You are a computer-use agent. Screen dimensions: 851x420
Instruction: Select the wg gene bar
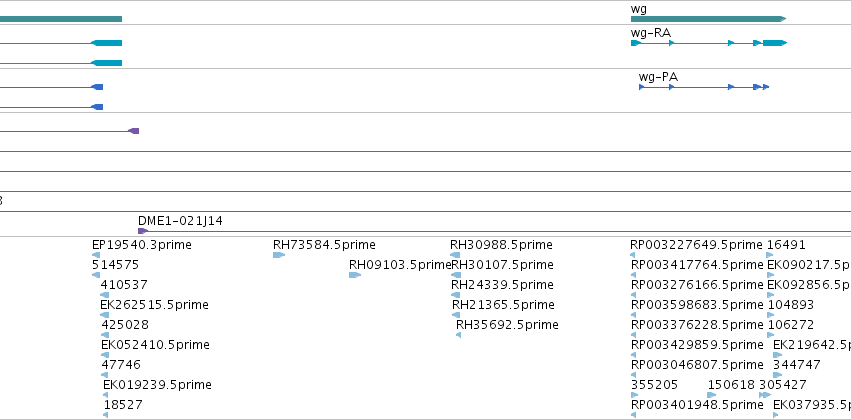pyautogui.click(x=708, y=19)
